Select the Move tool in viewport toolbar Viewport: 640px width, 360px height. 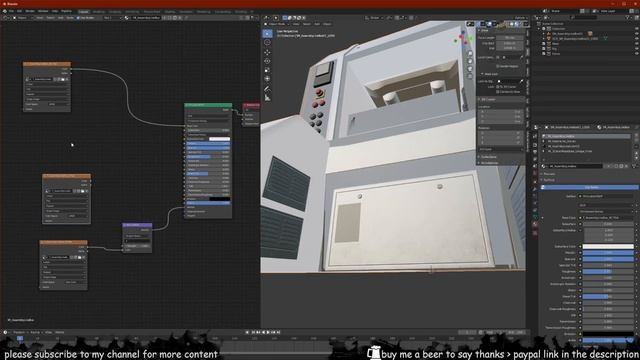pyautogui.click(x=267, y=52)
